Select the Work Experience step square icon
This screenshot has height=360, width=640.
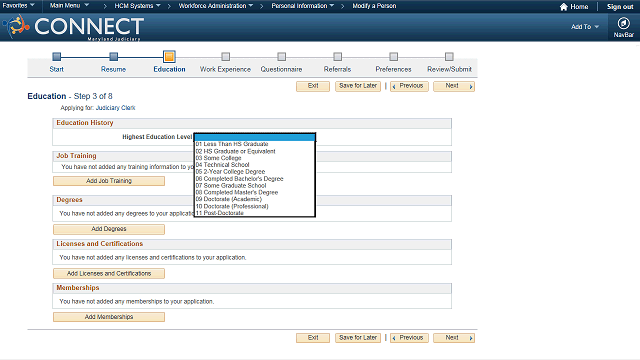225,56
